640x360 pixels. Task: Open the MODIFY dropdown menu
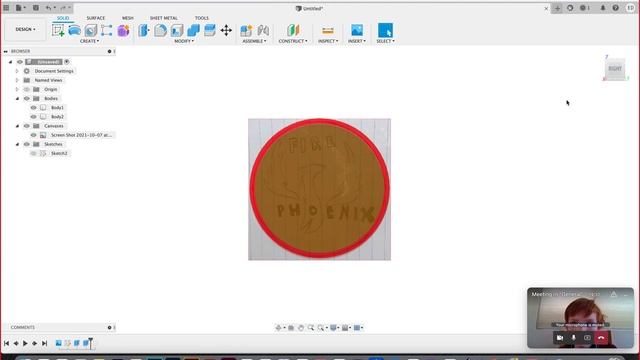(x=184, y=41)
